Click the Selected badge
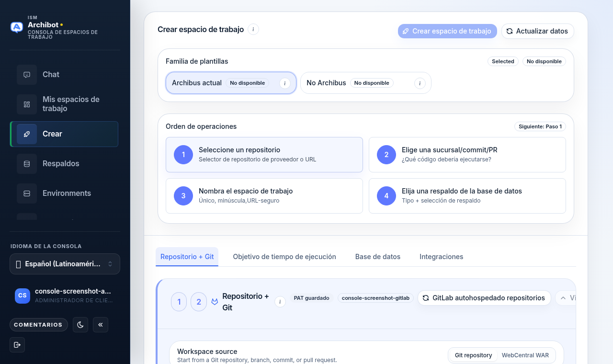613x364 pixels. (x=503, y=61)
